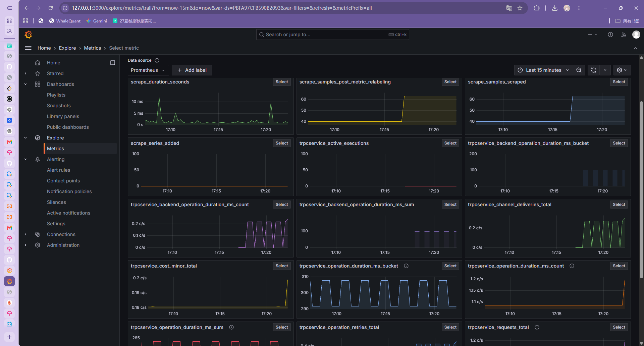Click the Add label button
644x346 pixels.
point(192,70)
